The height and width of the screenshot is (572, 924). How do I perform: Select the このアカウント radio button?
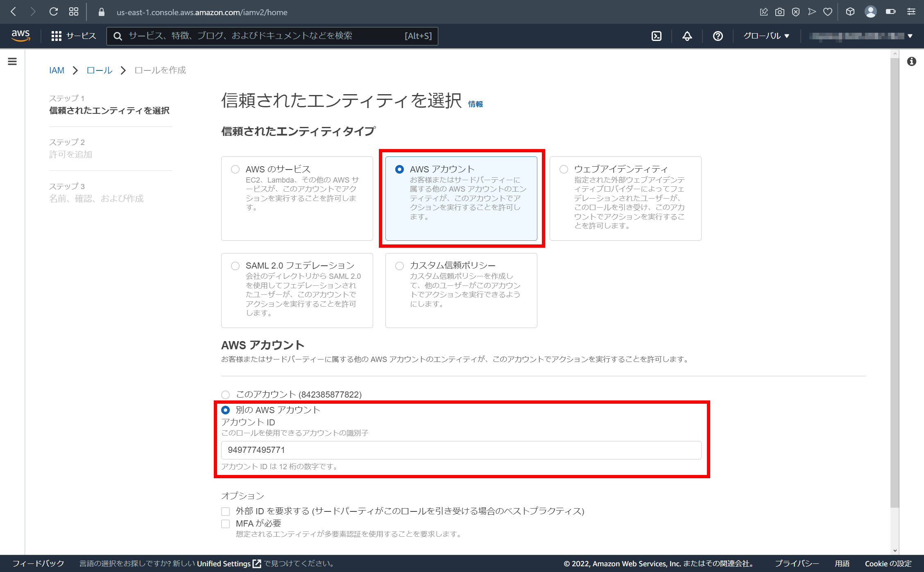pyautogui.click(x=225, y=395)
